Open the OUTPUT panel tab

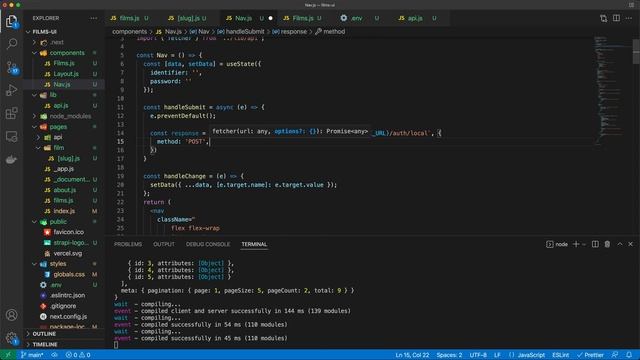[x=164, y=244]
